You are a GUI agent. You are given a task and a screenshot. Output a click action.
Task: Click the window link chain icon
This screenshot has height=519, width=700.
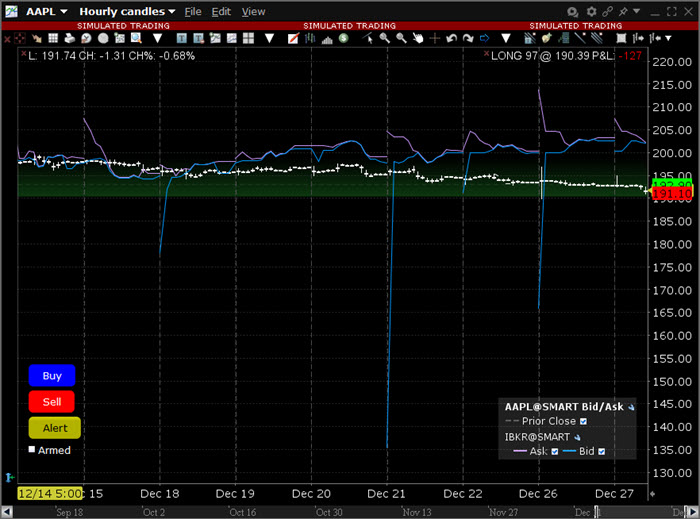pyautogui.click(x=607, y=12)
